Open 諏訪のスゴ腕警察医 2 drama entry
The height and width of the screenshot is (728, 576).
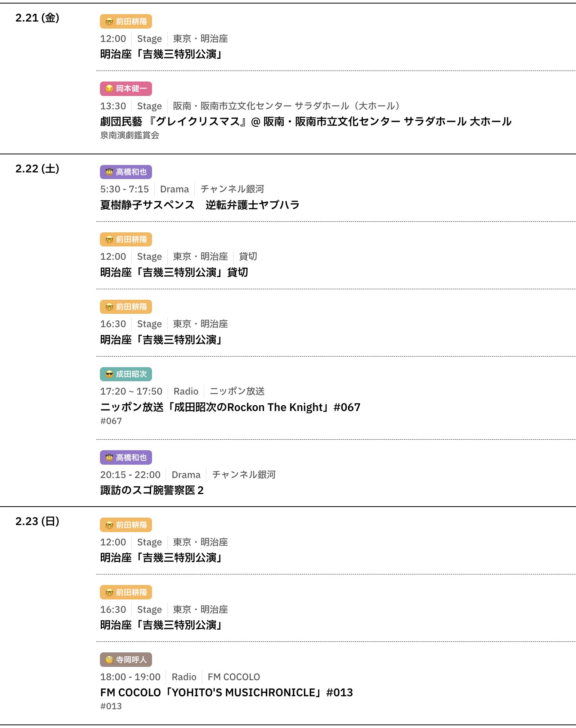(x=152, y=490)
